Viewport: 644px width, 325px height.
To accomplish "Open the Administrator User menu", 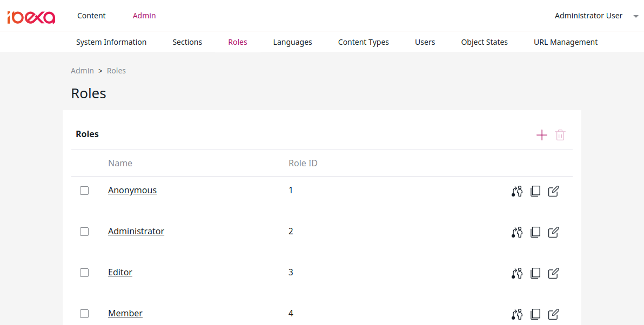I will (588, 16).
